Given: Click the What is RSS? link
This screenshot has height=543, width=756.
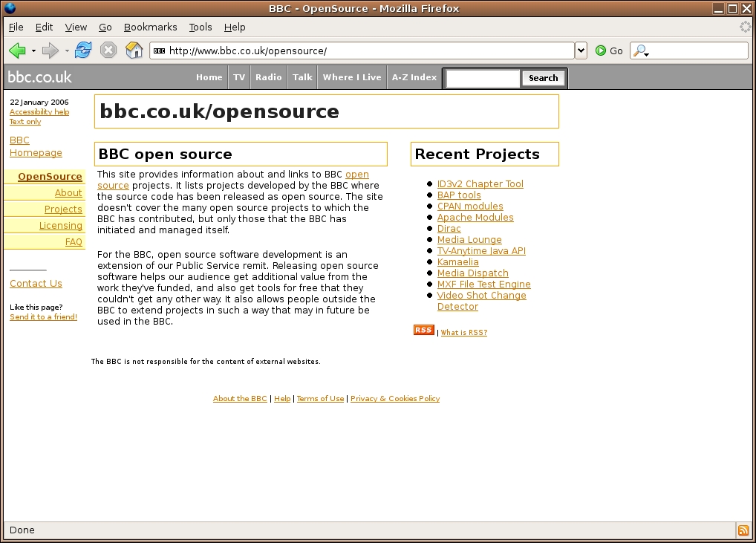Looking at the screenshot, I should pyautogui.click(x=464, y=332).
